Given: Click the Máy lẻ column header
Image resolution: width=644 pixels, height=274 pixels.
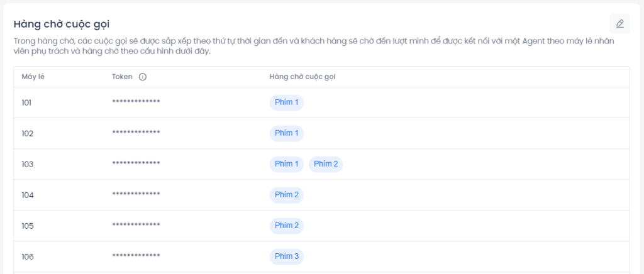Looking at the screenshot, I should coord(33,77).
